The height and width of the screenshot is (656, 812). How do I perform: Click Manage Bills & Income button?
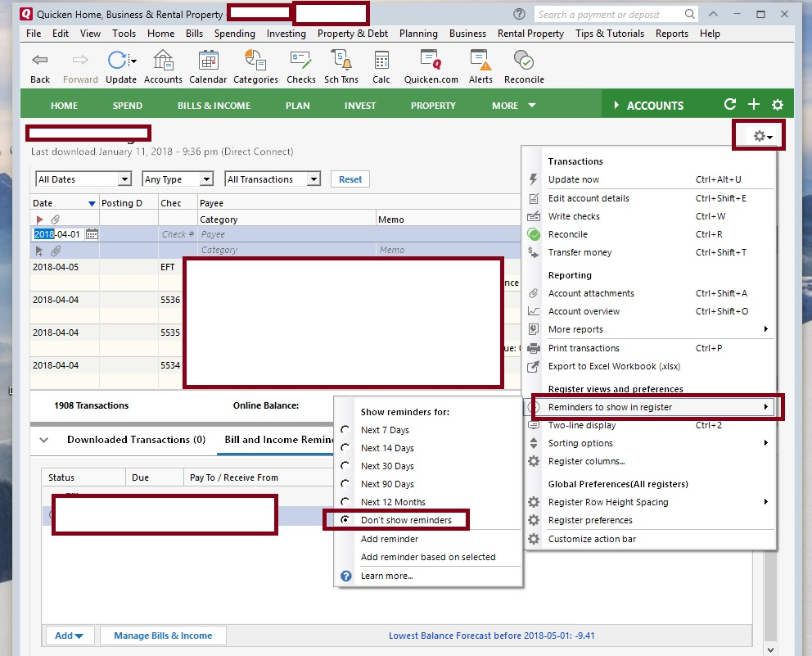pos(163,636)
